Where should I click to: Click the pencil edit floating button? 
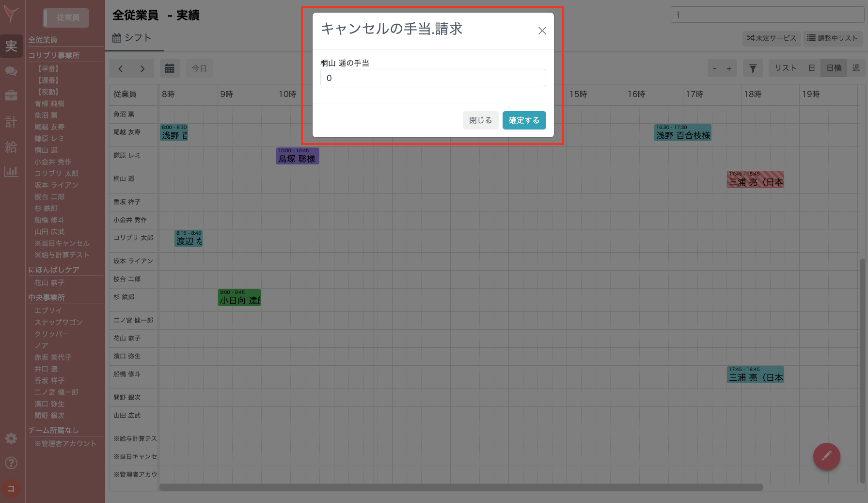826,456
